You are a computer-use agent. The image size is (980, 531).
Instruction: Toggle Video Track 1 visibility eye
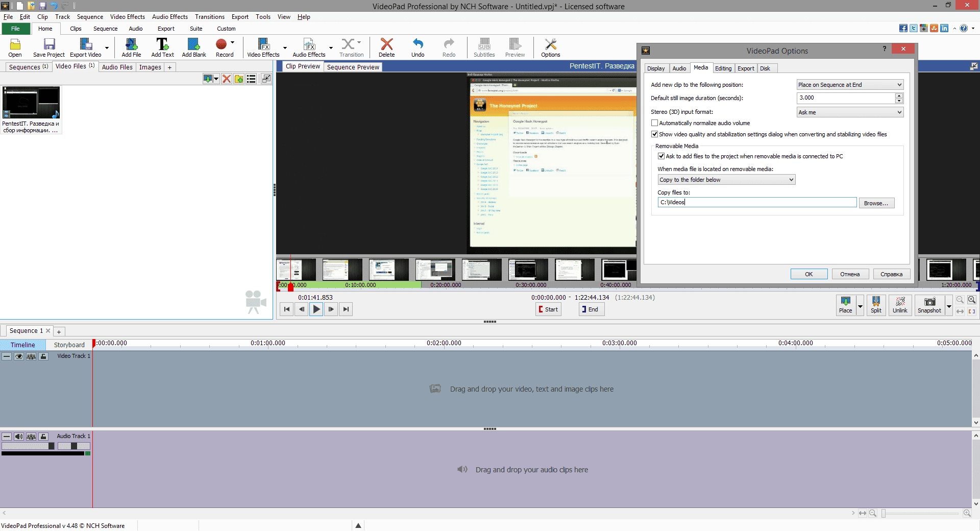(19, 356)
